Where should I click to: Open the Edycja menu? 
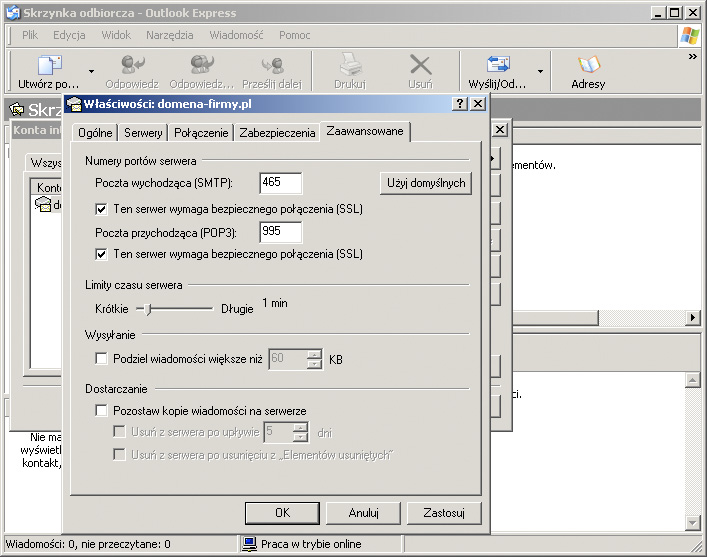69,35
